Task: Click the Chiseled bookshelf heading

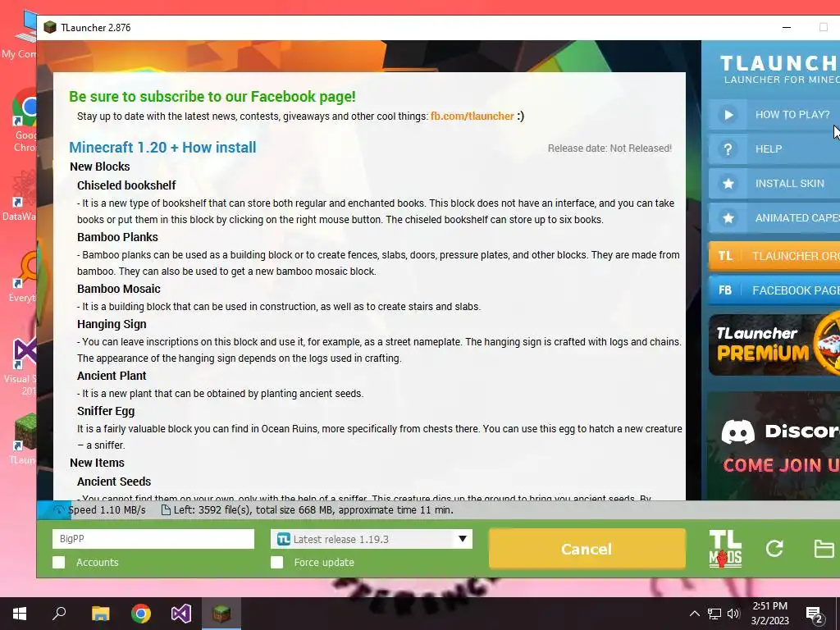Action: click(x=126, y=185)
